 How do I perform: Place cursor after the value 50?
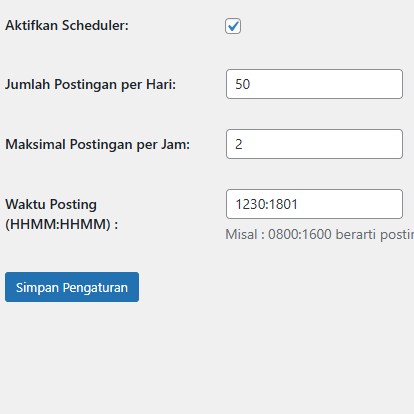251,84
